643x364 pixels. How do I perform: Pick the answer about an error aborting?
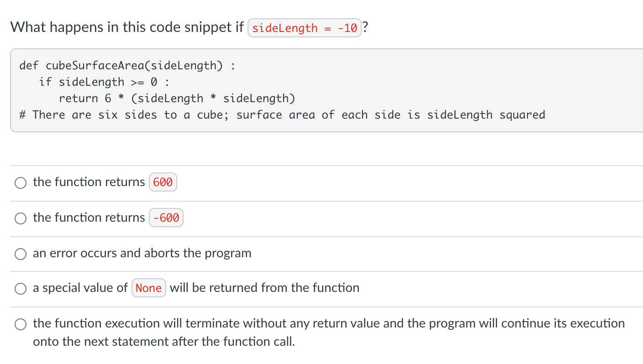point(21,254)
